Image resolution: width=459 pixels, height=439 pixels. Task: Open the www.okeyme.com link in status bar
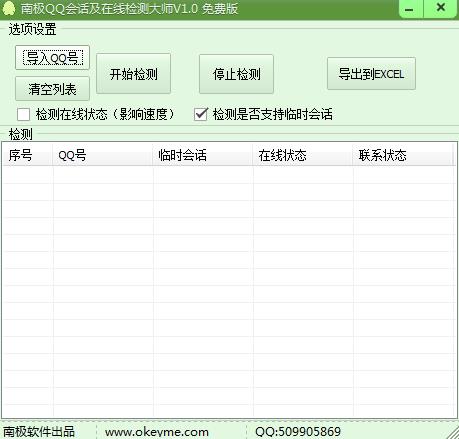157,432
